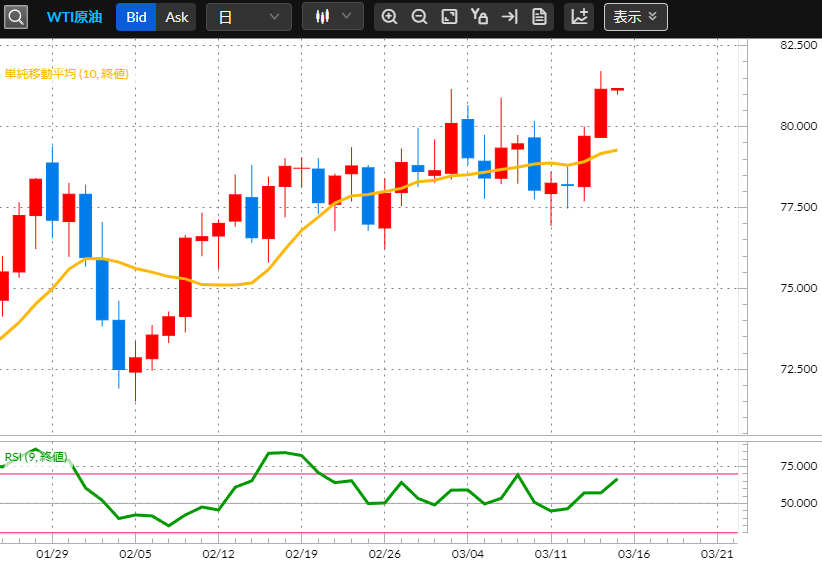Image resolution: width=822 pixels, height=562 pixels.
Task: Click the RSI 75.000 axis label
Action: pyautogui.click(x=798, y=466)
